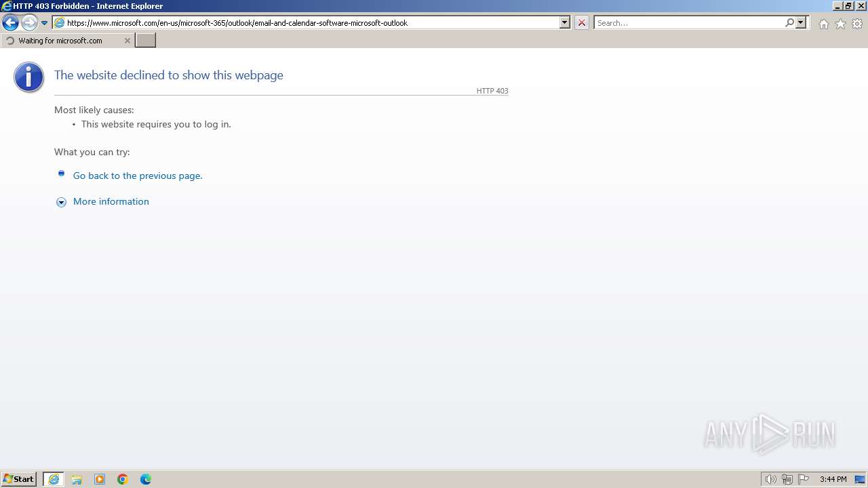
Task: Minimize the Internet Explorer window
Action: [837, 6]
